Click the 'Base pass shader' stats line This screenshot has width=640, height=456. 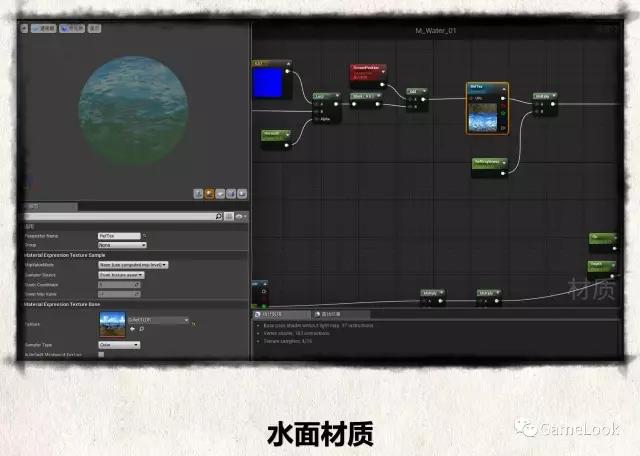click(318, 325)
